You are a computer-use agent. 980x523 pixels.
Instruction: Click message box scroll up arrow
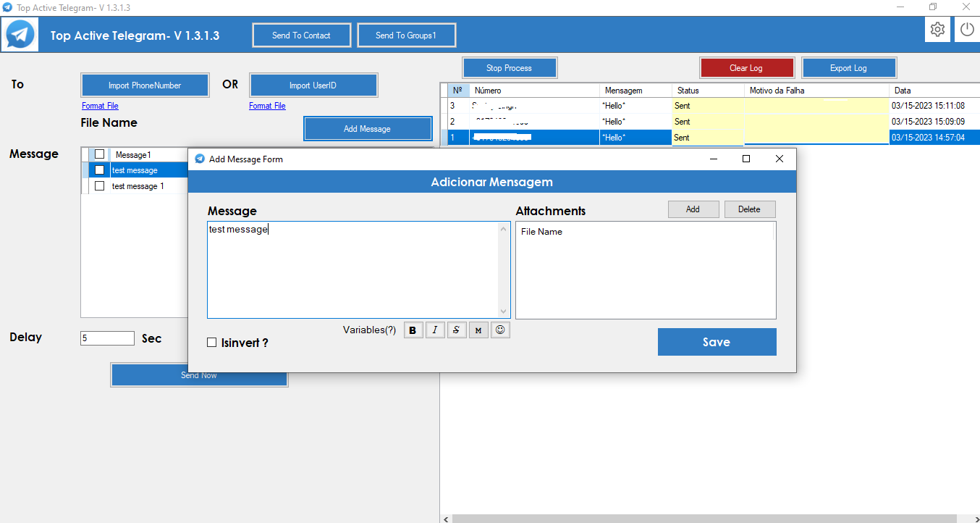[x=504, y=229]
